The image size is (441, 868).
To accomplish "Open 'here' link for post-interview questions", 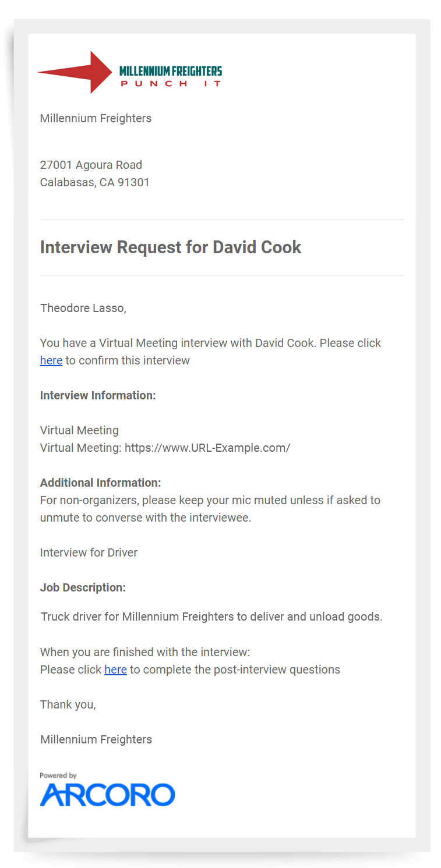I will coord(115,669).
